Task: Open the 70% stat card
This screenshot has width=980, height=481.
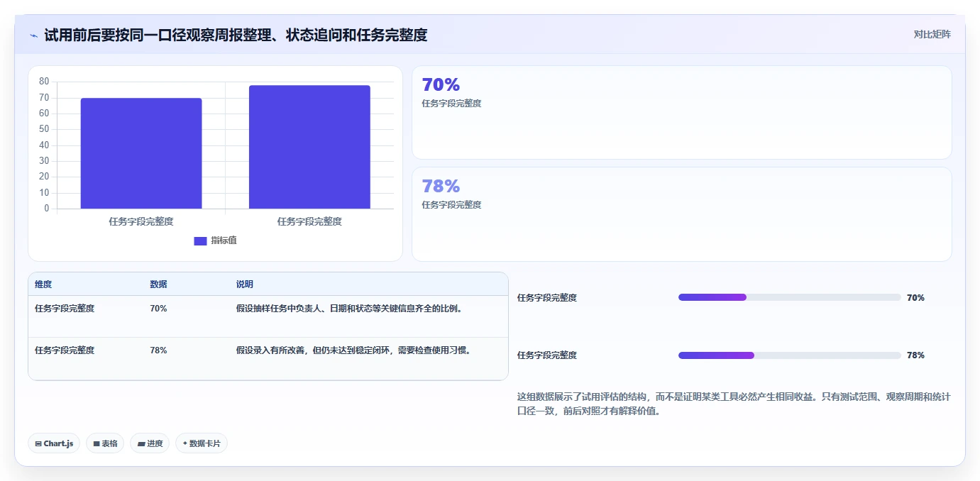Action: 681,113
